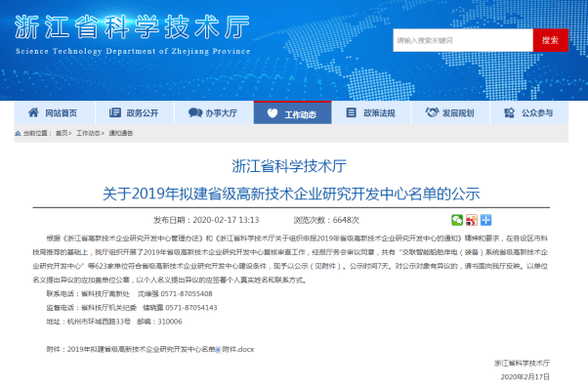Open more sharing options plus icon
This screenshot has width=588, height=391.
485,220
